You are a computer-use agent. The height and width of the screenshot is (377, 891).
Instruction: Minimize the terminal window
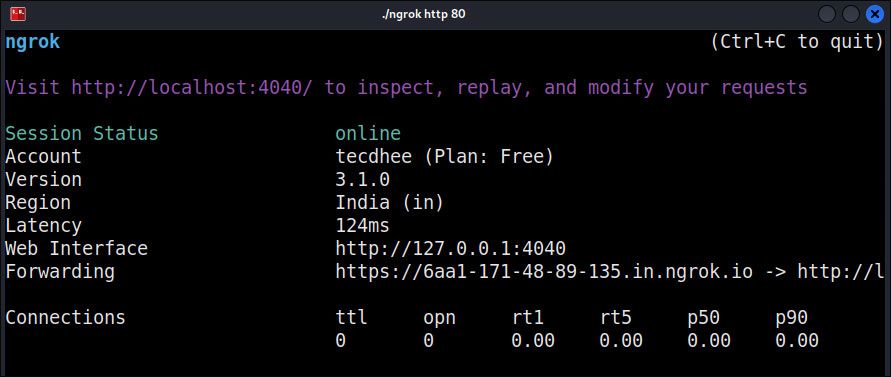pos(827,14)
